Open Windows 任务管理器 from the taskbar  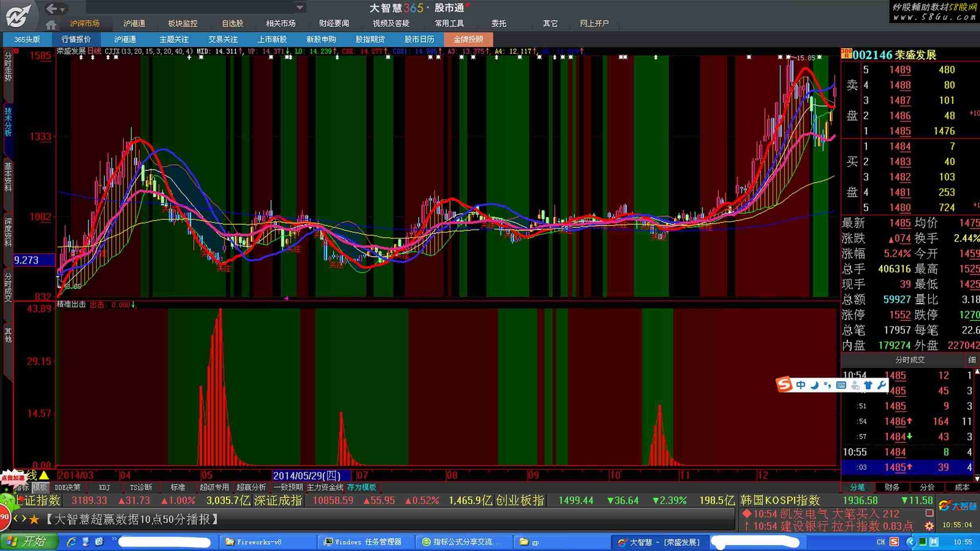point(366,542)
